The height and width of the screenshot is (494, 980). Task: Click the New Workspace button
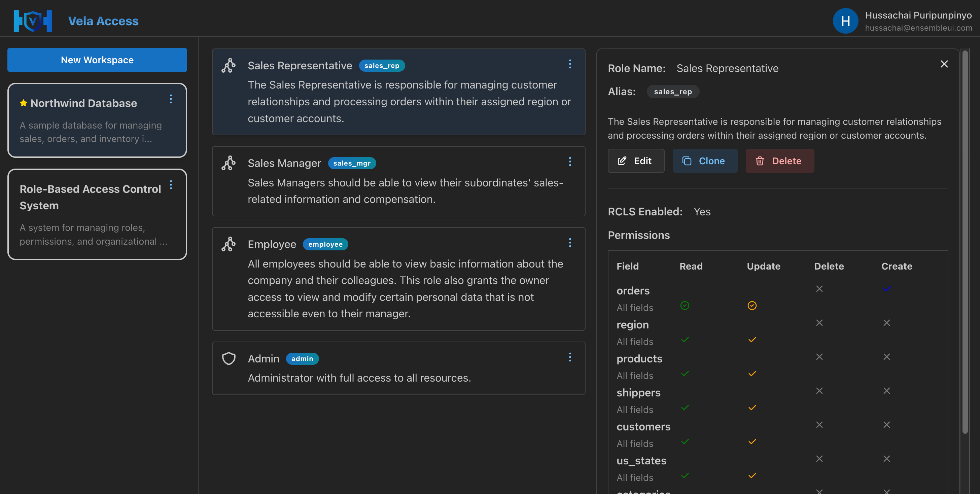[97, 60]
